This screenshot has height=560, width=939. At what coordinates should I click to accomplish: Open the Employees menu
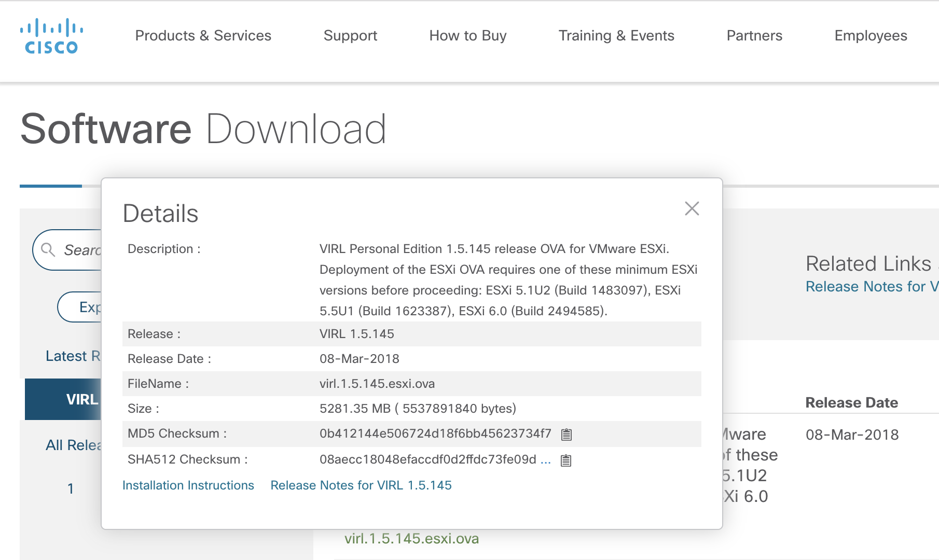coord(870,36)
